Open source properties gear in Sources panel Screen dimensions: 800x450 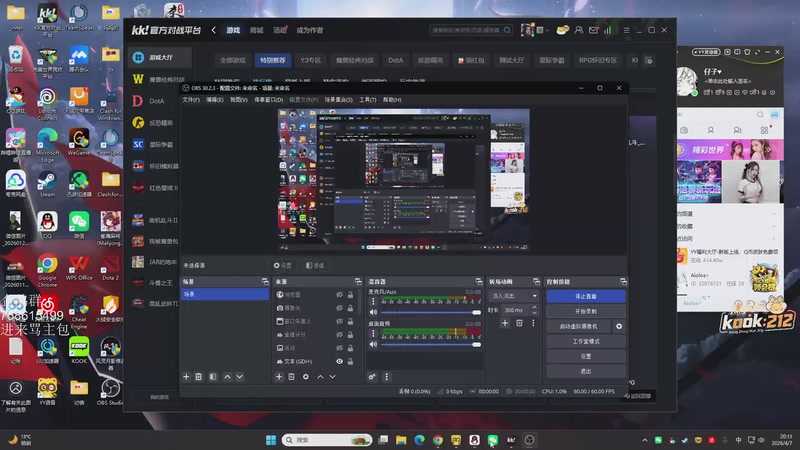tap(306, 377)
